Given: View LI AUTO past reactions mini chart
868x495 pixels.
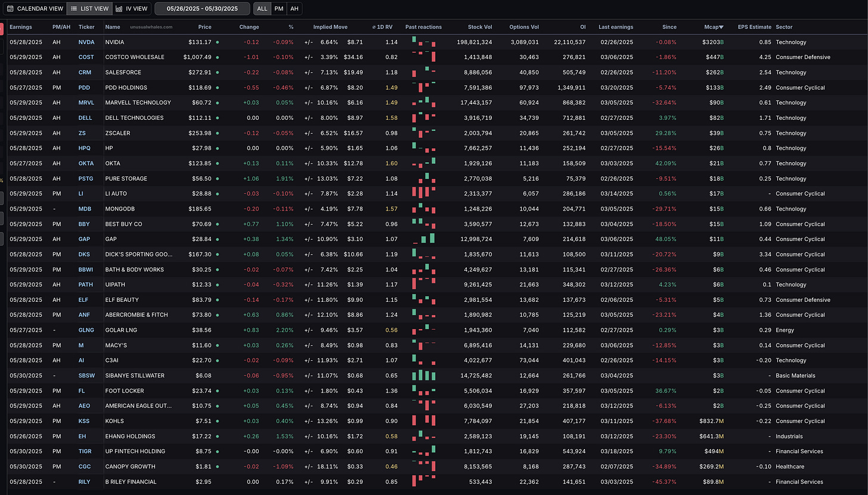Looking at the screenshot, I should pos(424,194).
